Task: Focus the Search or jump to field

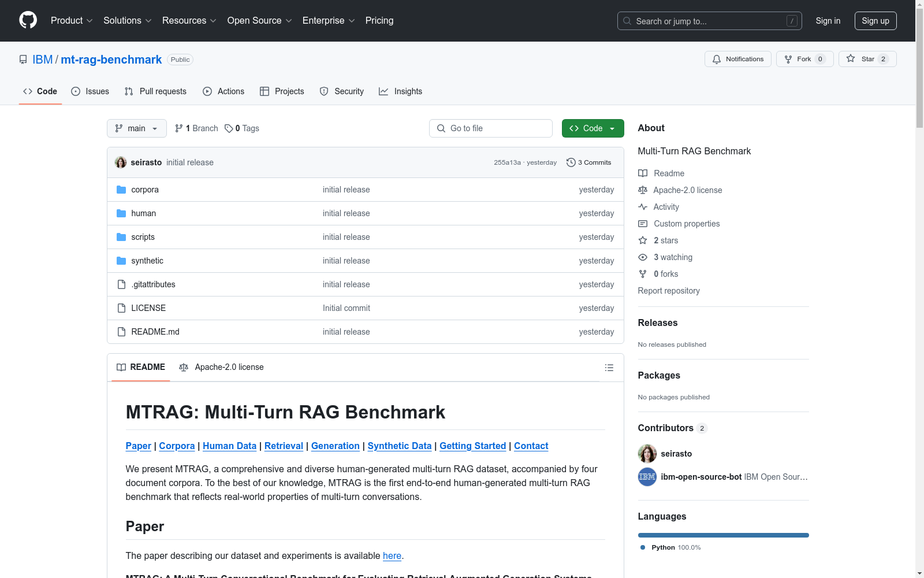Action: point(710,21)
